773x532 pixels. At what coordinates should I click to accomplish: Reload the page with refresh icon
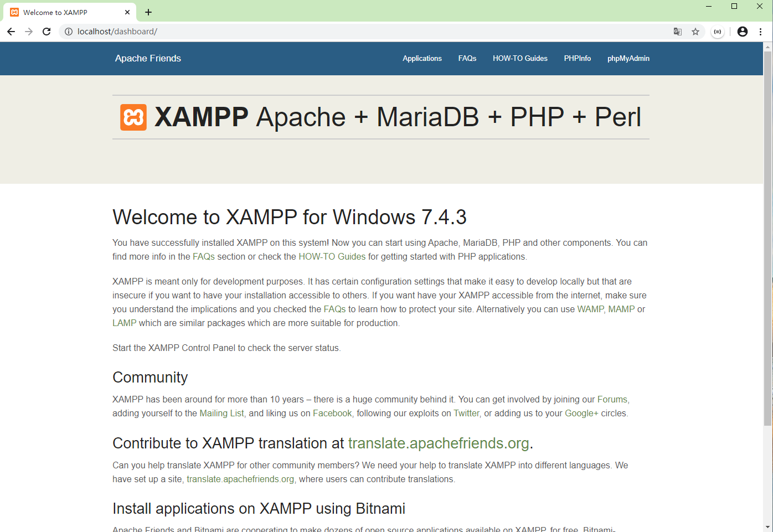[47, 32]
